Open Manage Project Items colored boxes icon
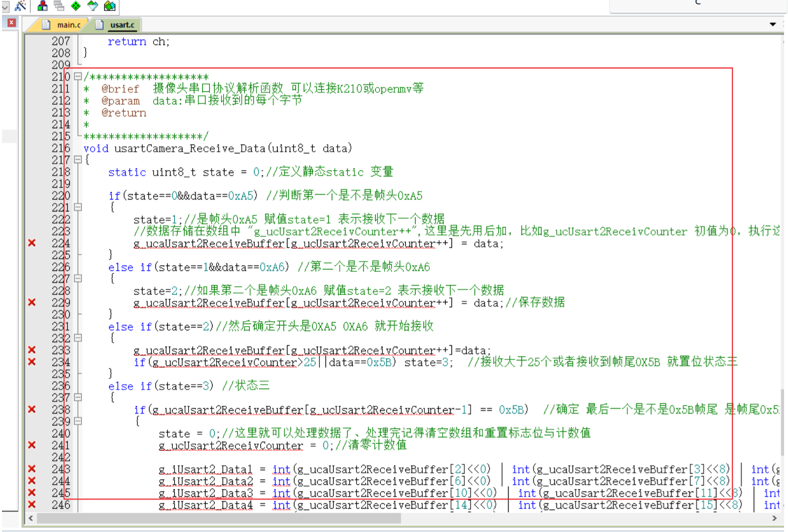788x532 pixels. click(x=43, y=6)
